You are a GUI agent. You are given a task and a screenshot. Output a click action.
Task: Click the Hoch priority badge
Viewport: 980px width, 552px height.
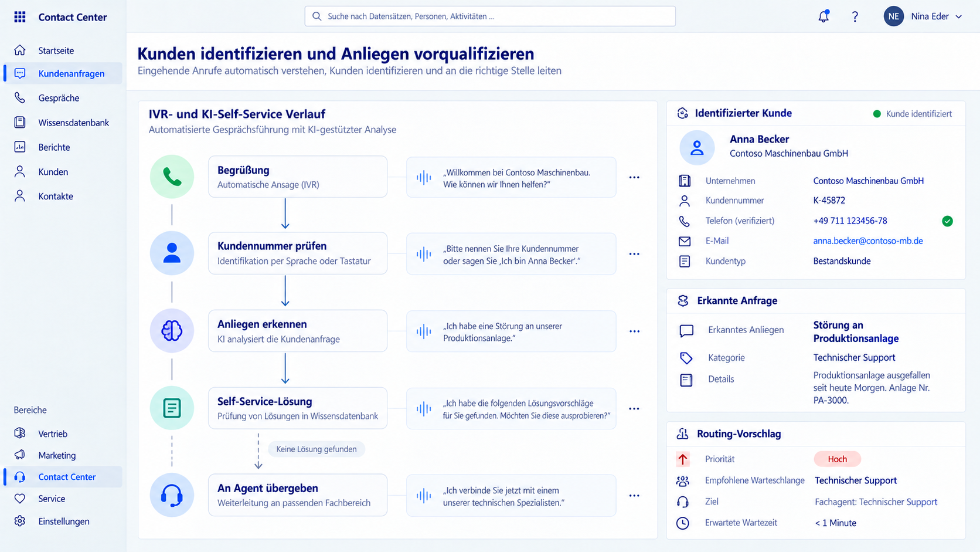pyautogui.click(x=837, y=459)
